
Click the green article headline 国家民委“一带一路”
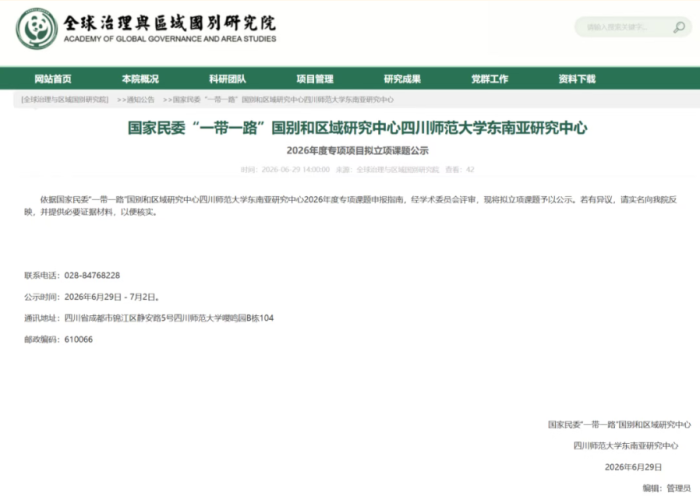pyautogui.click(x=357, y=128)
